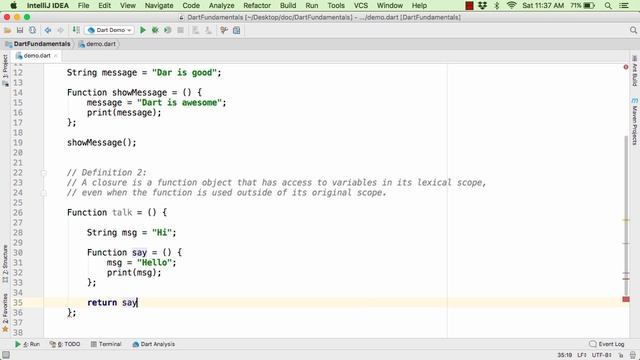Click the "Dart is awesome" string literal
This screenshot has height=360, width=640.
tap(179, 102)
